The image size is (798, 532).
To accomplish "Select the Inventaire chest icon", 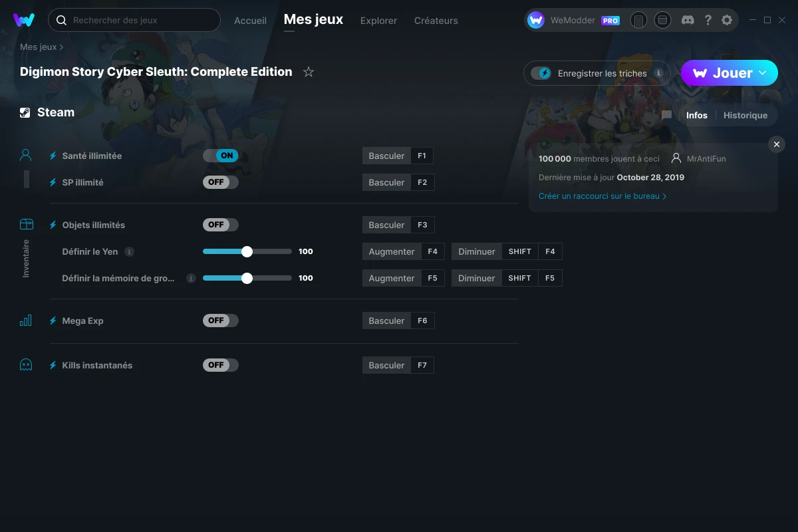I will pos(26,225).
